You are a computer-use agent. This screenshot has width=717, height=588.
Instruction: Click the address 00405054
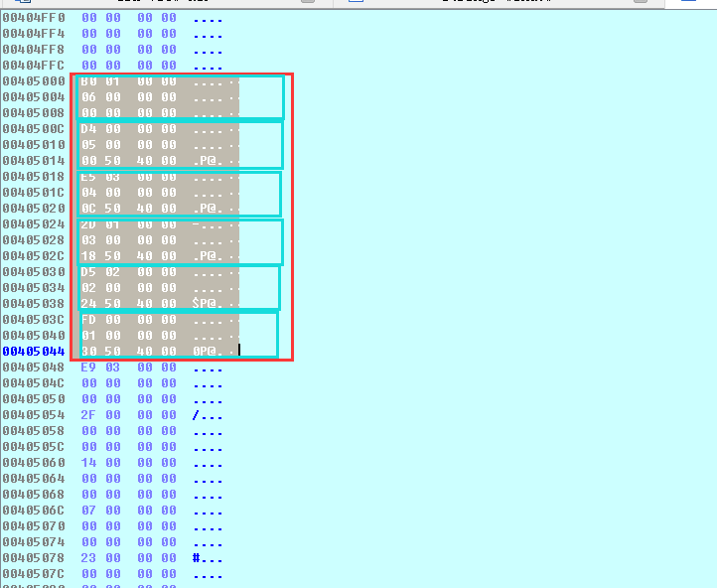pos(34,415)
